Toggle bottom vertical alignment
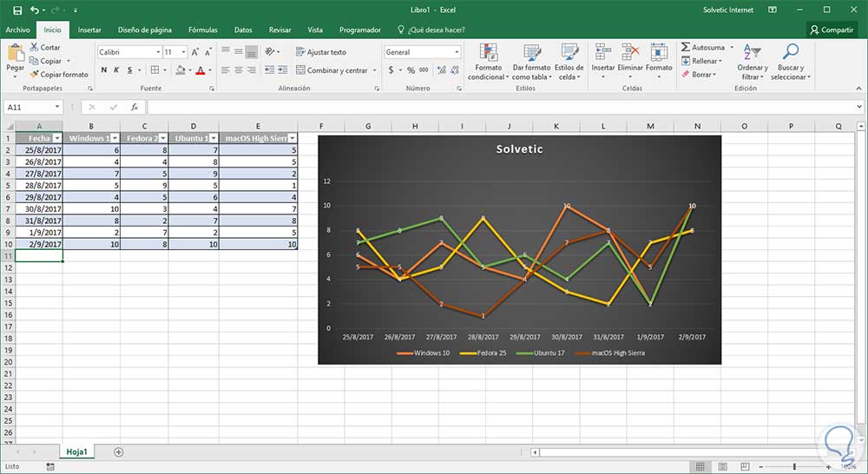Image resolution: width=868 pixels, height=474 pixels. pyautogui.click(x=252, y=51)
